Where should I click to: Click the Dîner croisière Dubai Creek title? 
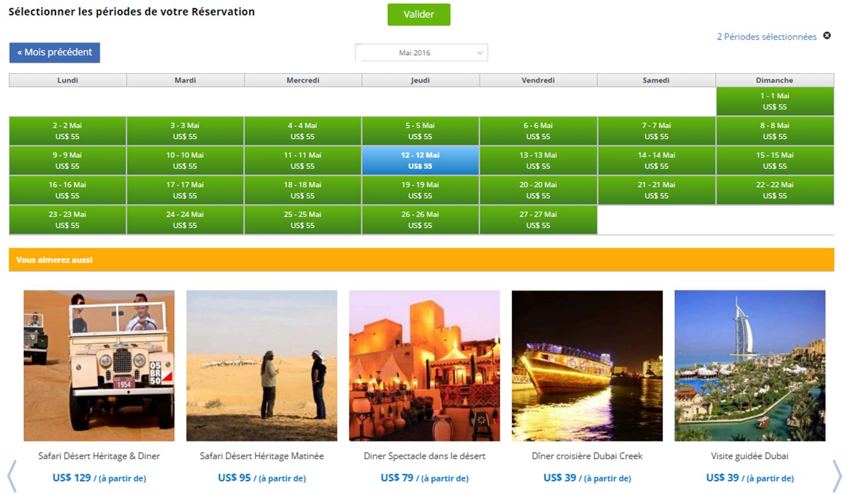(587, 456)
